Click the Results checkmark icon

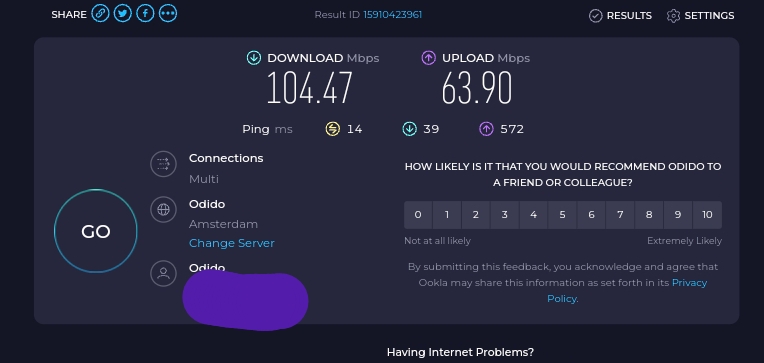[595, 16]
